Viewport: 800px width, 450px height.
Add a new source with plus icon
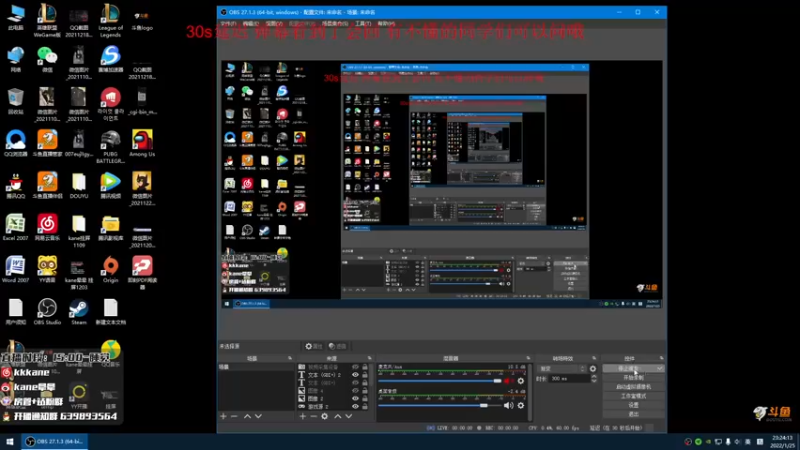303,416
